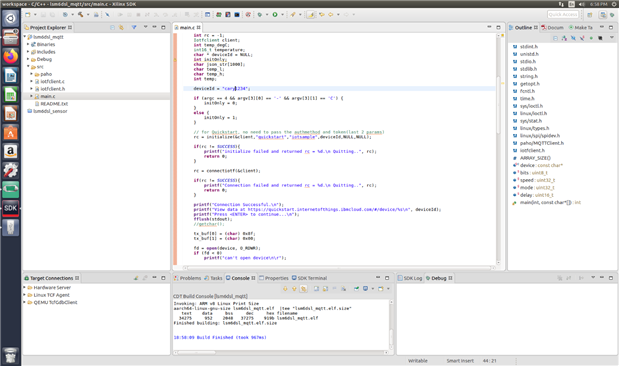
Task: Select iotfclient.h in Project Explorer
Action: 52,89
